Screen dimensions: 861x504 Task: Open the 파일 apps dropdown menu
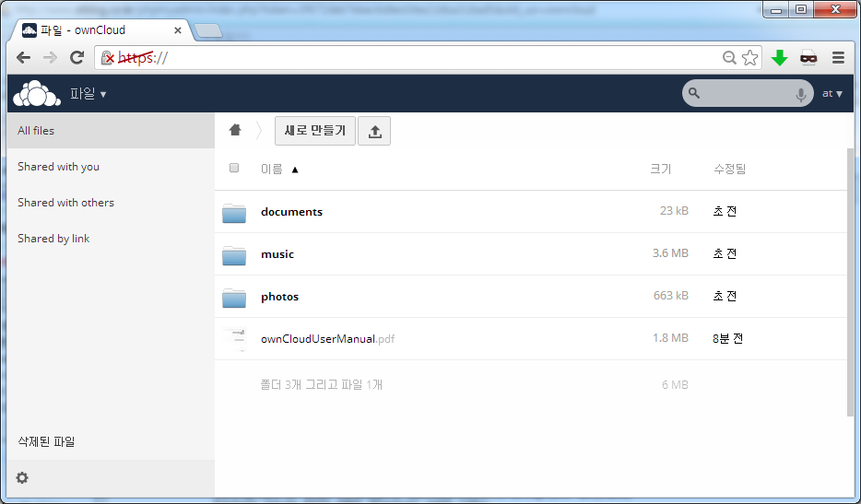point(88,94)
